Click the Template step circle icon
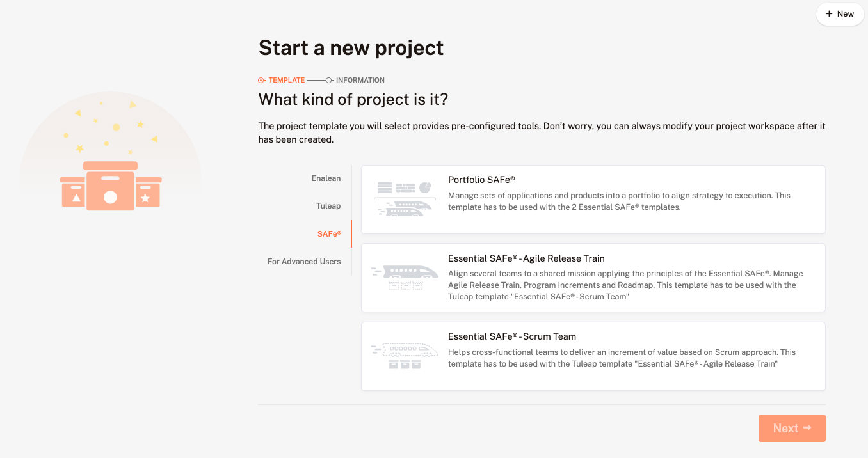Viewport: 868px width, 458px height. click(x=261, y=81)
